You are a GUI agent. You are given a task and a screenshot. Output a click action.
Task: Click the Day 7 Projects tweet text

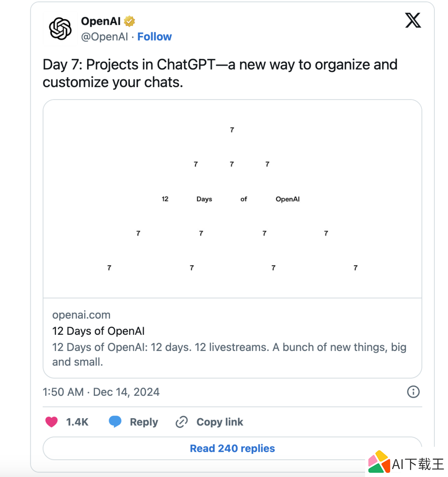pos(220,73)
